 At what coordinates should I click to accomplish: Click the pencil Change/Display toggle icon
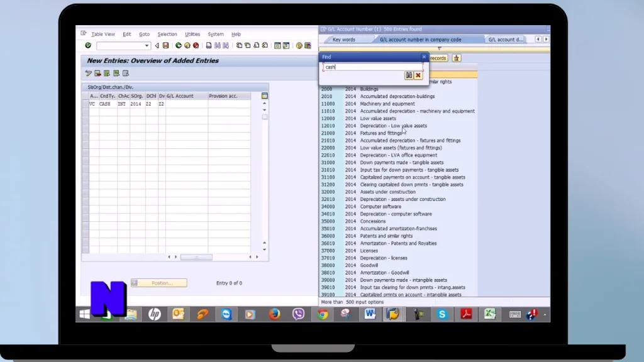pyautogui.click(x=88, y=74)
